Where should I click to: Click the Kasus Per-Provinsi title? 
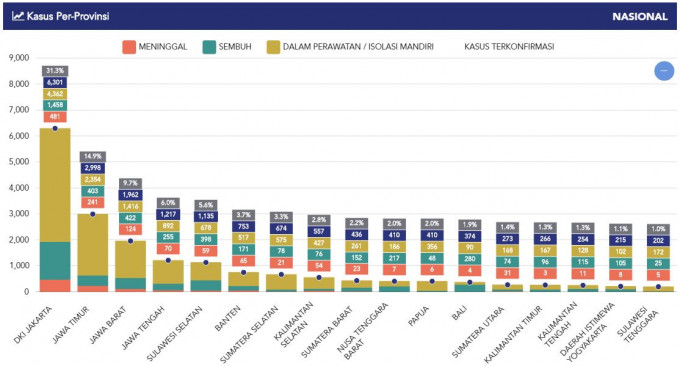68,16
